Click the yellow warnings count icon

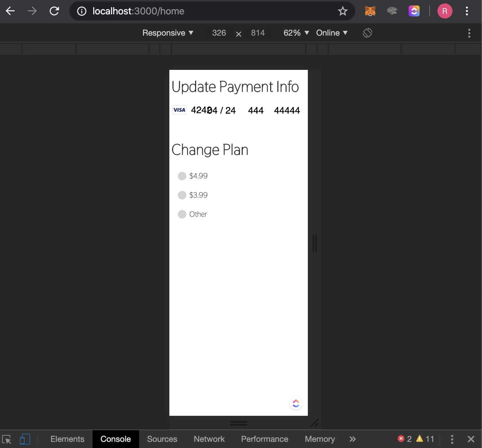[x=420, y=438]
